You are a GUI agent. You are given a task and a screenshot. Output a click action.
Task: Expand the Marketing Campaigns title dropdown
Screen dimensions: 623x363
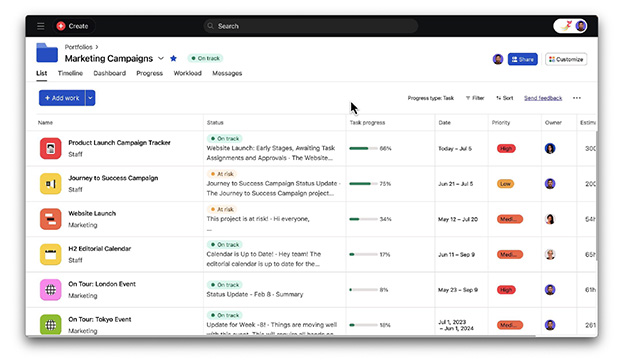[x=161, y=58]
